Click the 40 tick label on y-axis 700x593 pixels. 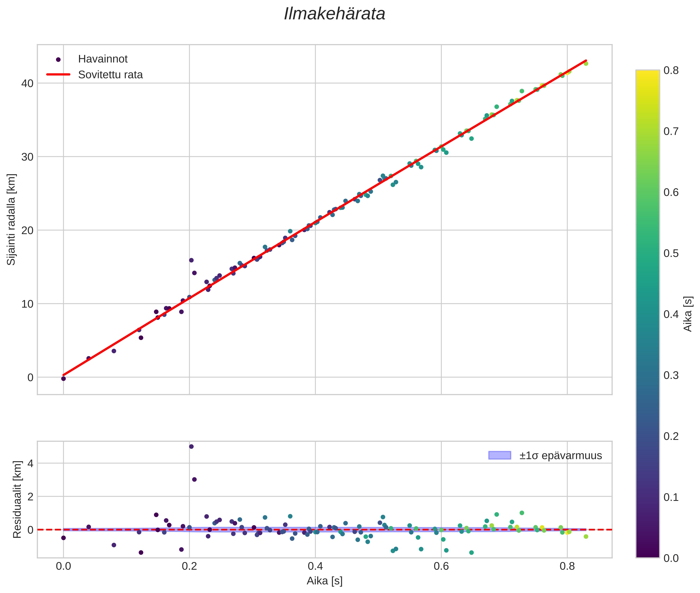click(27, 83)
